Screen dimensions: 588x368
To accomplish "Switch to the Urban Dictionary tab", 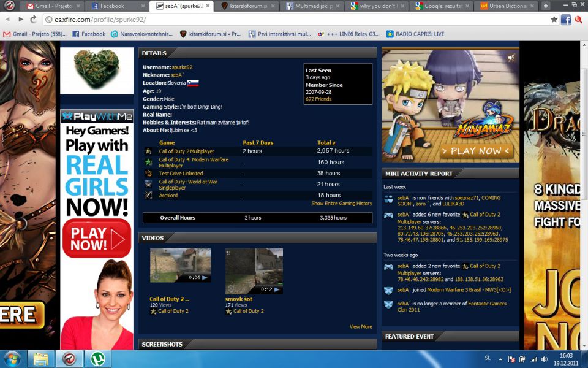I will (x=507, y=6).
